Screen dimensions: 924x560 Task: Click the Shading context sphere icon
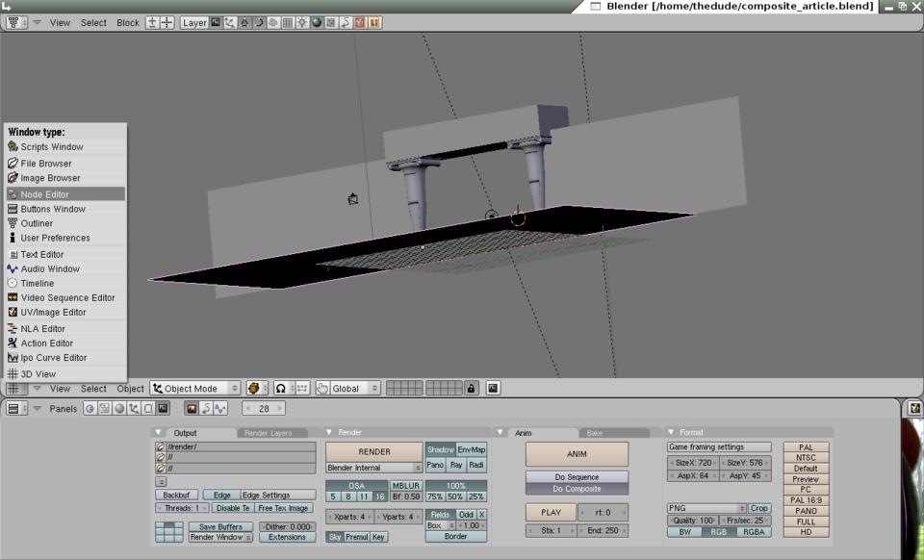(118, 409)
